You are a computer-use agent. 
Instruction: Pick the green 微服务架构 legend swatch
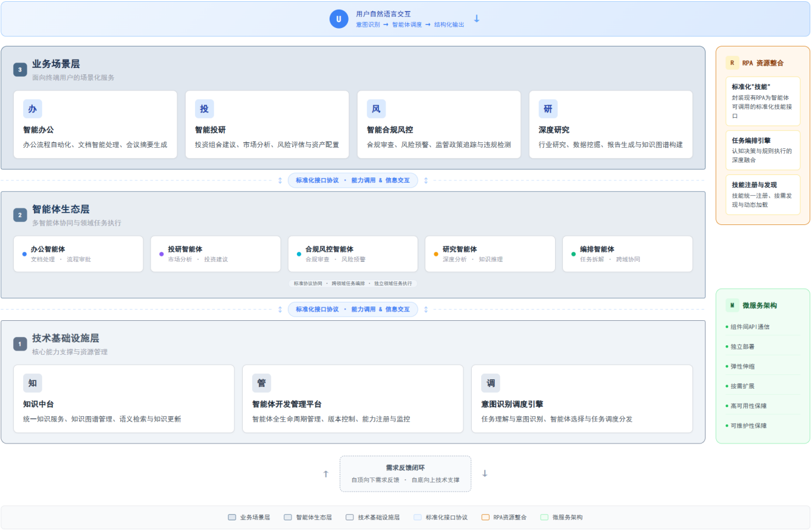[x=544, y=517]
